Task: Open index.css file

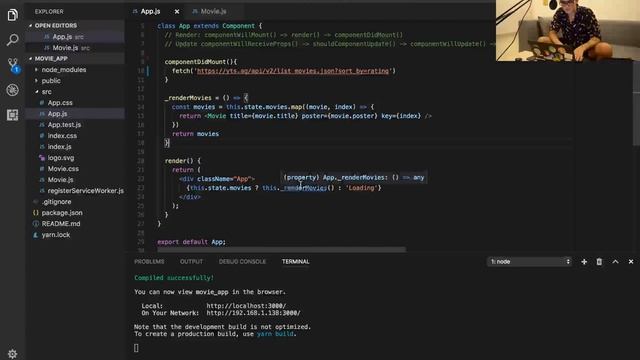Action: click(x=75, y=136)
